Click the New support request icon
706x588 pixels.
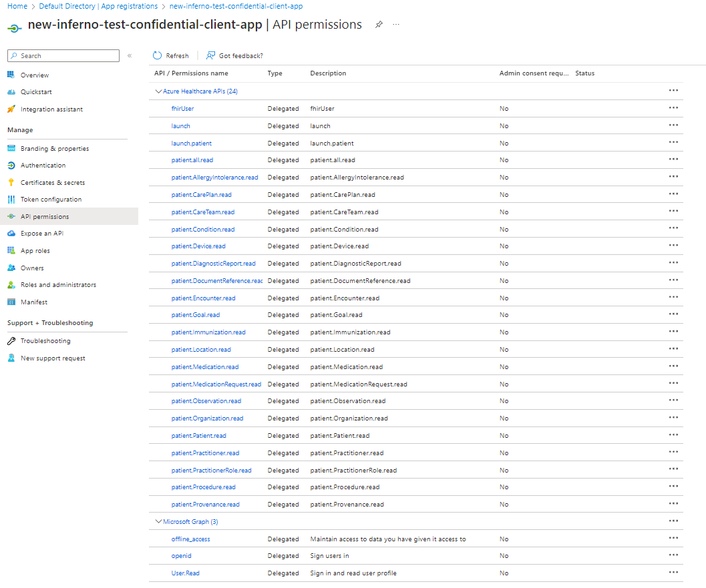click(11, 358)
